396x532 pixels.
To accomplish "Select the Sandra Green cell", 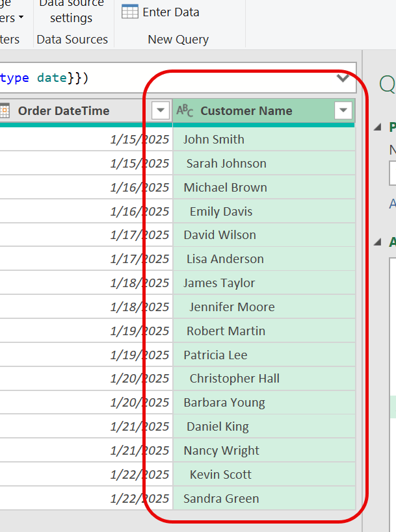I will (264, 498).
